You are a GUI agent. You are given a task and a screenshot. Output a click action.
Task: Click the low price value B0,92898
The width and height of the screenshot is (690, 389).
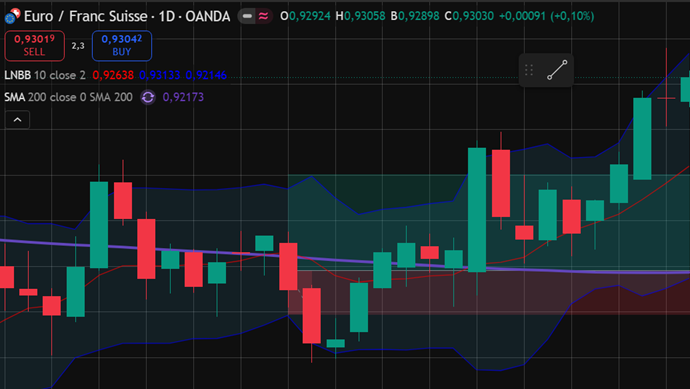click(x=415, y=16)
